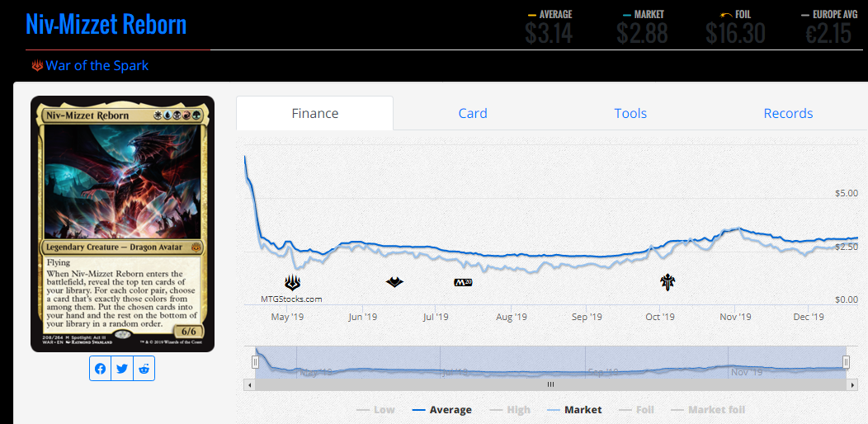Screen dimensions: 868x424
Task: Toggle the High price series in legend
Action: coord(510,410)
